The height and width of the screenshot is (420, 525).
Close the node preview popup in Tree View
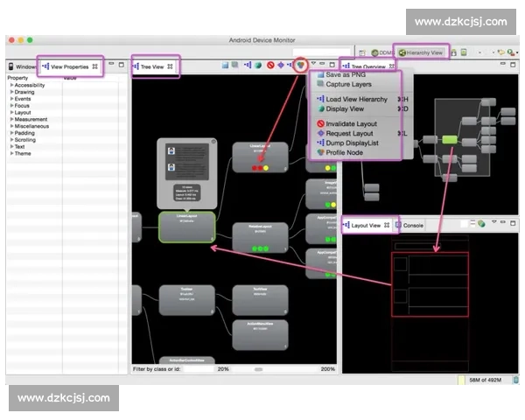[x=213, y=142]
